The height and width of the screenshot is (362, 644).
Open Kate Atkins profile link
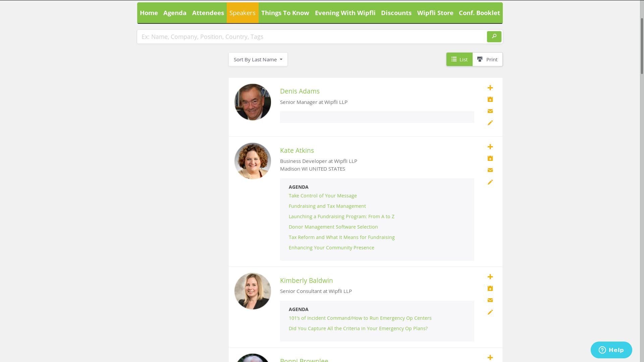pyautogui.click(x=297, y=150)
